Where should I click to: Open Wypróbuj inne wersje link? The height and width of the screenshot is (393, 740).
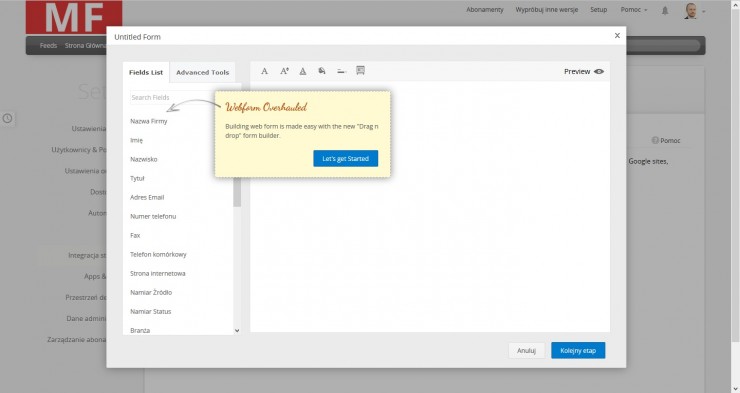547,9
